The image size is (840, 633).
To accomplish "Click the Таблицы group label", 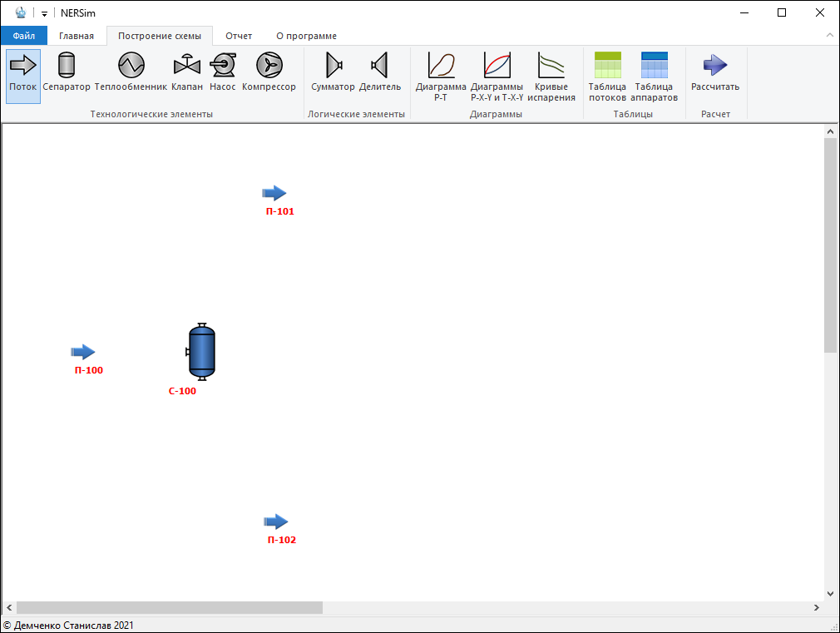I will pyautogui.click(x=633, y=114).
